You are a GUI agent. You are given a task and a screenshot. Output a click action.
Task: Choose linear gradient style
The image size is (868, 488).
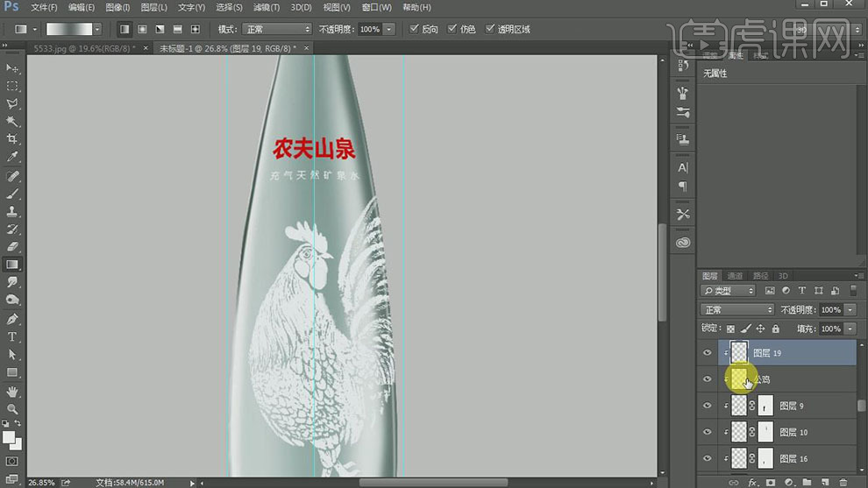125,29
